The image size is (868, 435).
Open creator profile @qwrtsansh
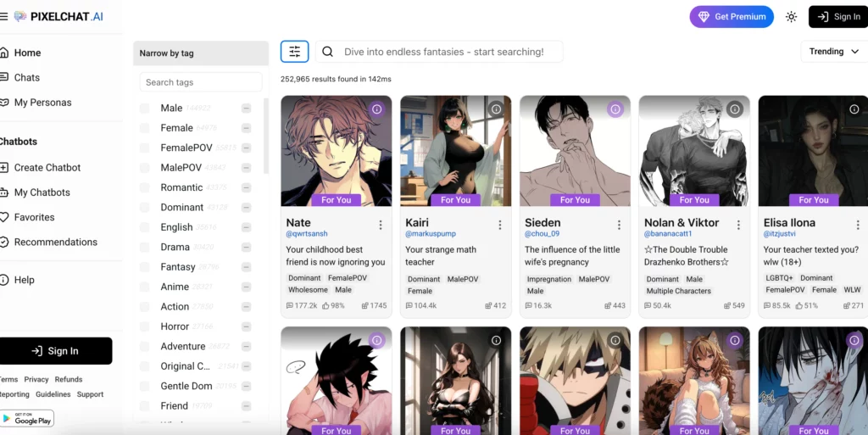[307, 234]
